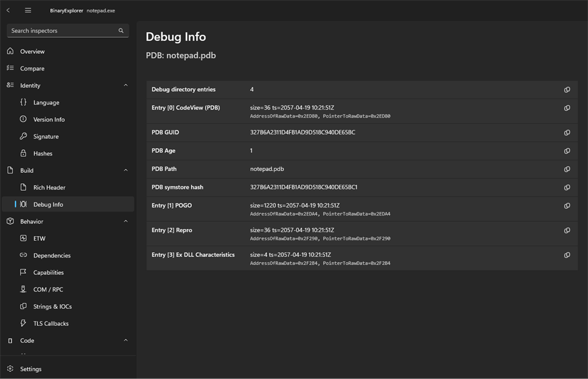Click the Language braces icon
This screenshot has width=588, height=379.
(24, 102)
